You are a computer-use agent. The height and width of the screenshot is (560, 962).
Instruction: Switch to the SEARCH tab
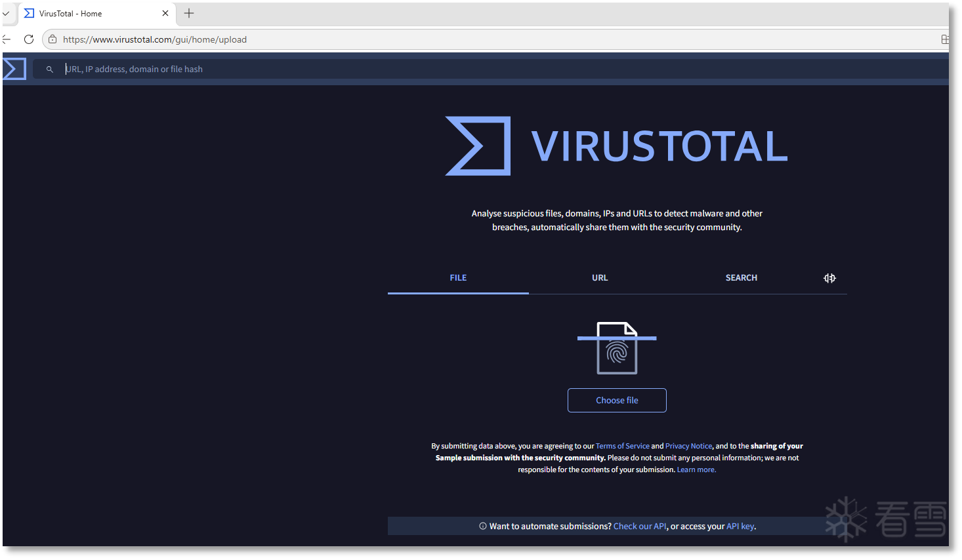742,278
